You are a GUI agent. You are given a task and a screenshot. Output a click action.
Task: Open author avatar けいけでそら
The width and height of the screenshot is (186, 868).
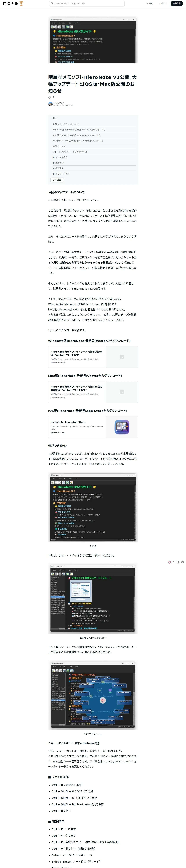tap(50, 104)
